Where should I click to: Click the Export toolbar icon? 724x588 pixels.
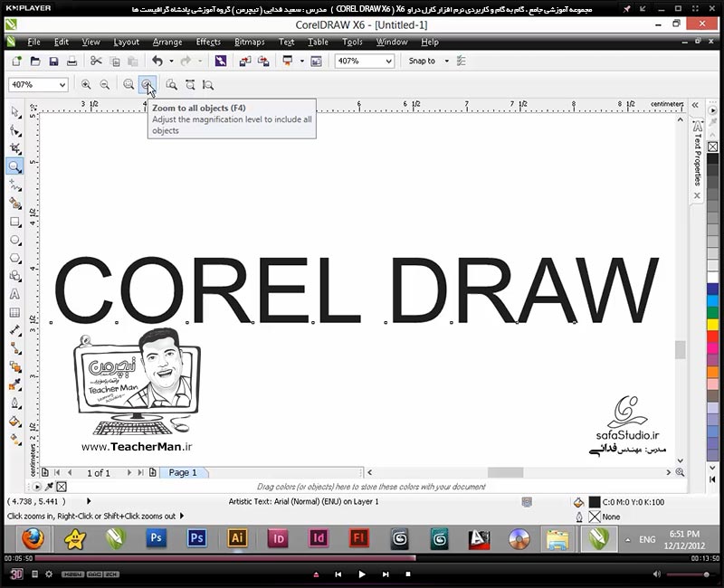click(263, 61)
